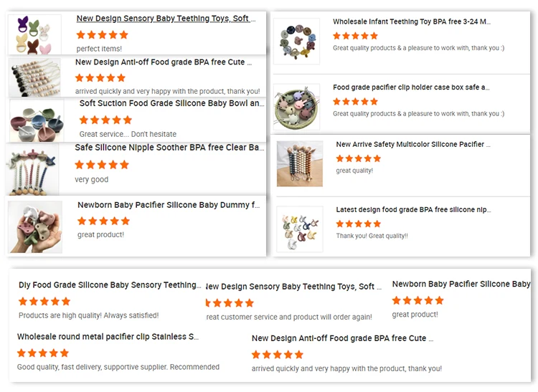The width and height of the screenshot is (538, 392).
Task: Open New Design Sensory Baby Teething Toys link
Action: (x=166, y=19)
